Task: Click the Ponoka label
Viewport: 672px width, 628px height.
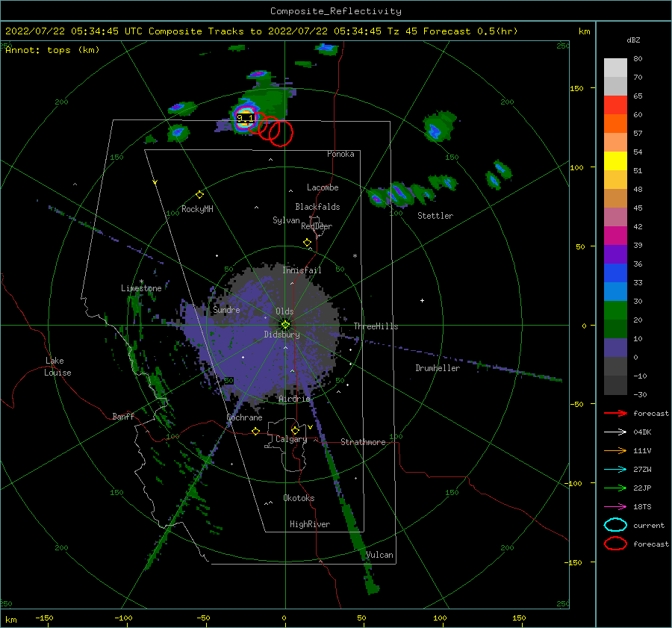Action: 340,154
